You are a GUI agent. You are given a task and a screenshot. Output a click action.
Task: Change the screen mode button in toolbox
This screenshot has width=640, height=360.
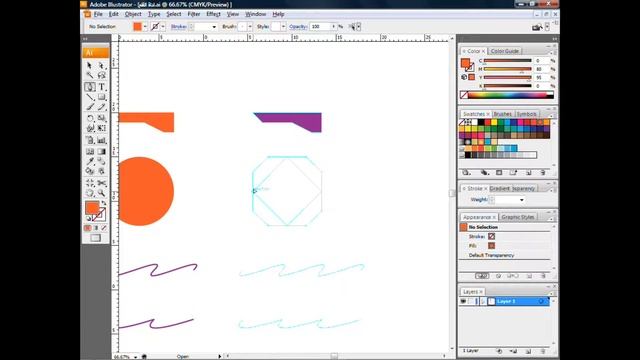(x=96, y=238)
